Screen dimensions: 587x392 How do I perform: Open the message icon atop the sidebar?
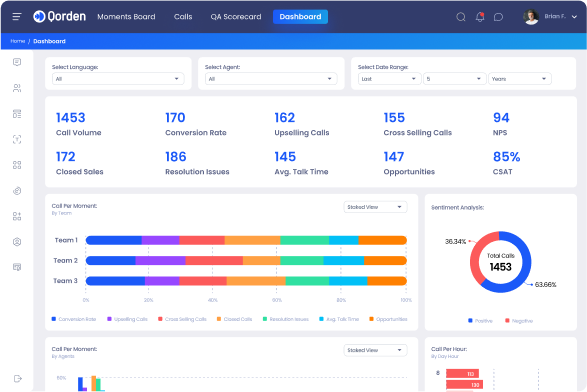click(x=17, y=62)
